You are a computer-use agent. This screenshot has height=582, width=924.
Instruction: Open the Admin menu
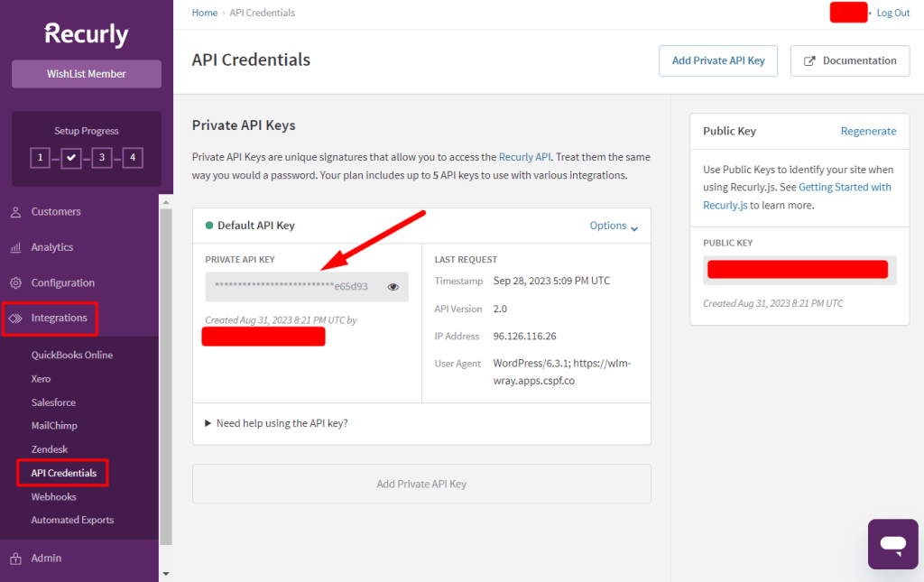46,558
